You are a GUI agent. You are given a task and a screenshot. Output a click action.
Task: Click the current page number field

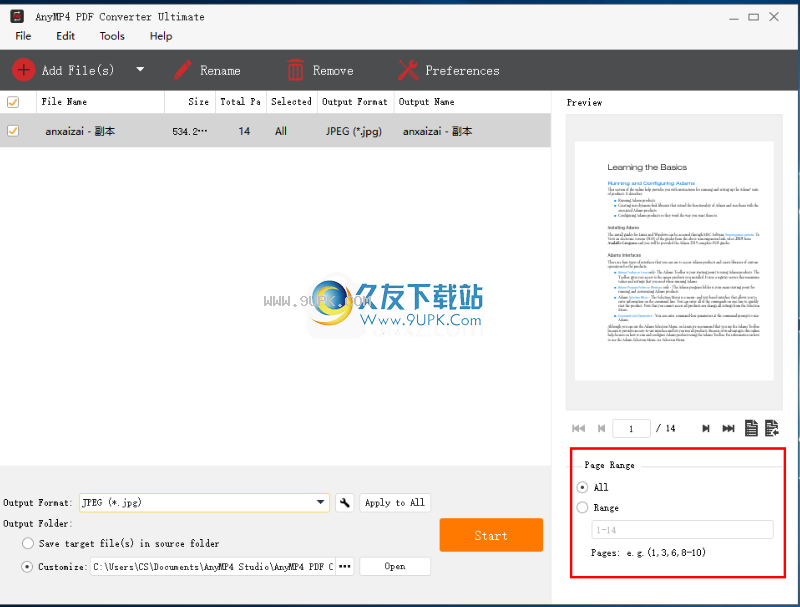pos(631,428)
